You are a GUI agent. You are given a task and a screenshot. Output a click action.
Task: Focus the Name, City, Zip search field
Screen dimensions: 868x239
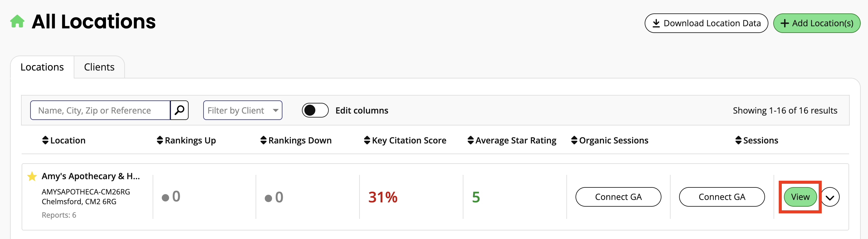pos(100,110)
